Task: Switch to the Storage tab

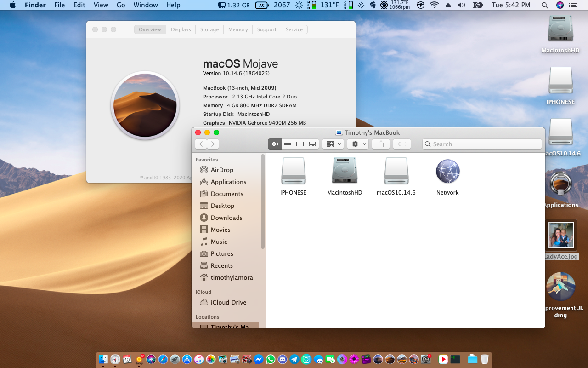Action: click(209, 29)
